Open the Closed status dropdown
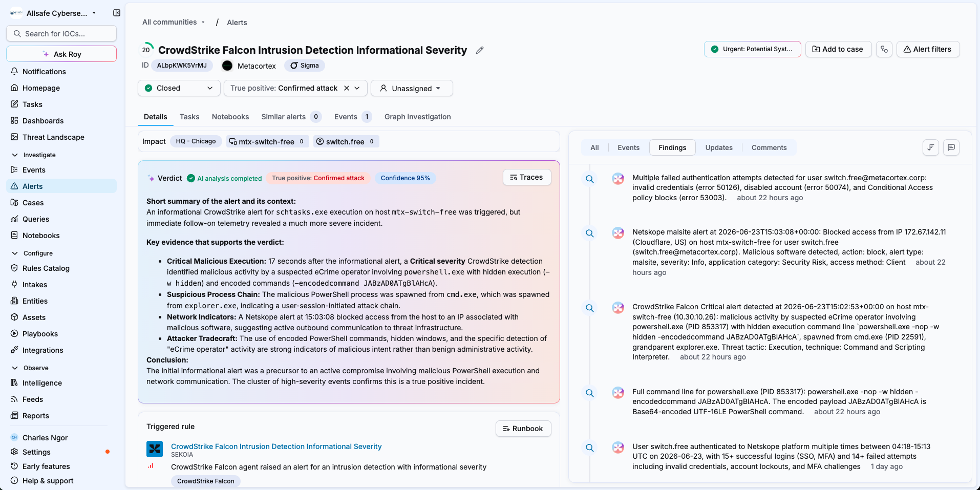 tap(179, 88)
